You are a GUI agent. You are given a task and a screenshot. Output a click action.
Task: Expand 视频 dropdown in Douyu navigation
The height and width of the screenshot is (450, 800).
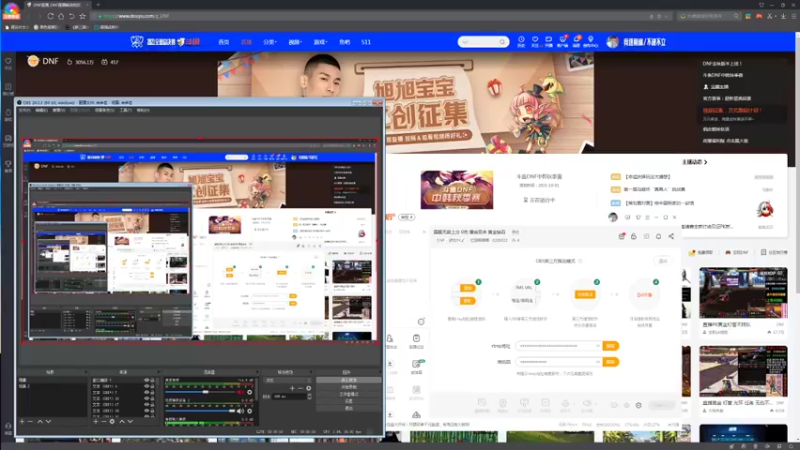295,42
